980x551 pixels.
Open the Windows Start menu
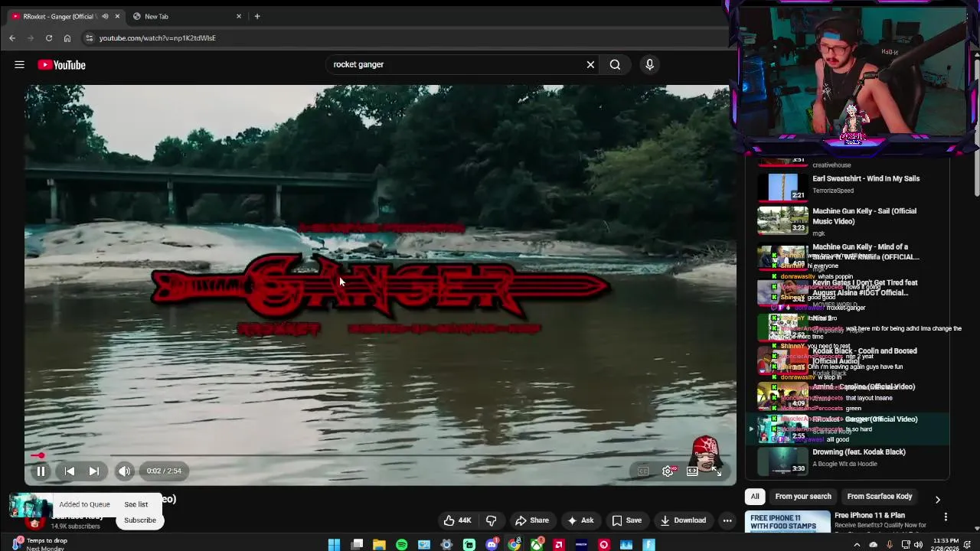[x=334, y=545]
